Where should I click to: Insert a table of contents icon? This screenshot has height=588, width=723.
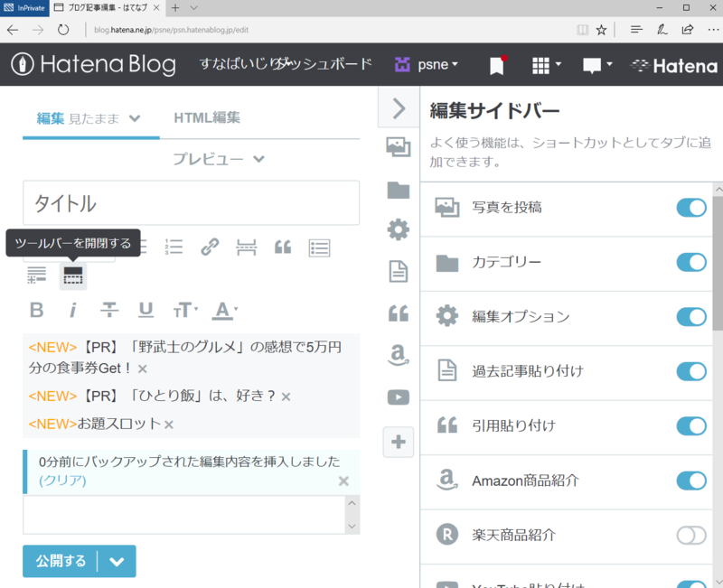point(320,247)
